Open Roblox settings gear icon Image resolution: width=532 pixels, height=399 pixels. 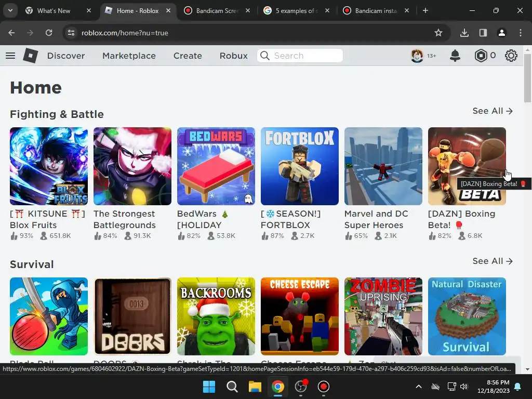coord(511,56)
